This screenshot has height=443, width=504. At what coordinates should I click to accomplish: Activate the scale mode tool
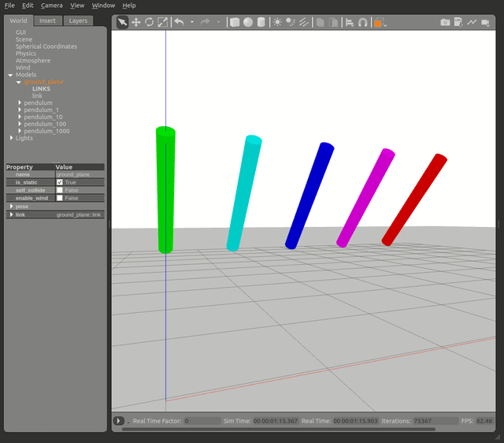pyautogui.click(x=163, y=22)
